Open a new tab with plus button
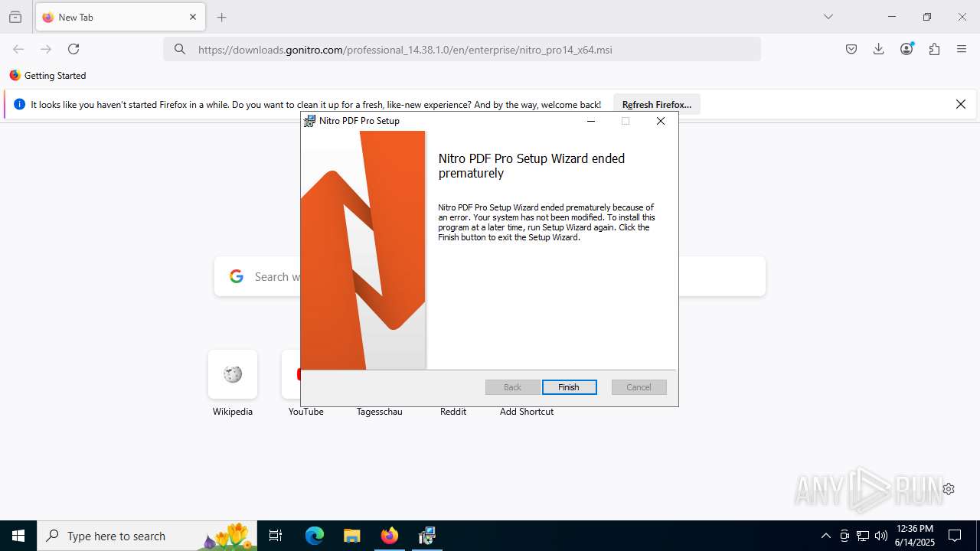The image size is (980, 551). click(x=222, y=17)
